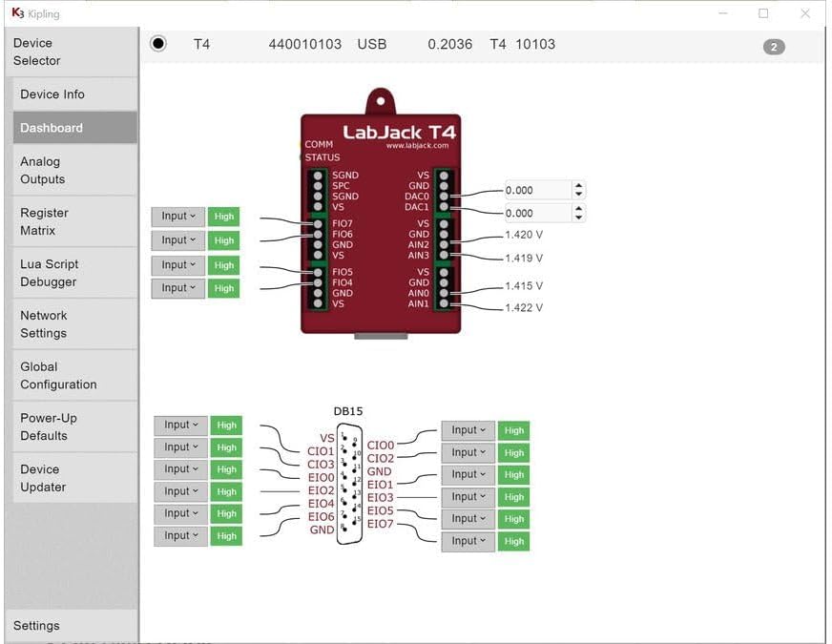Toggle the FIO7 High state button
The height and width of the screenshot is (644, 832).
tap(223, 216)
